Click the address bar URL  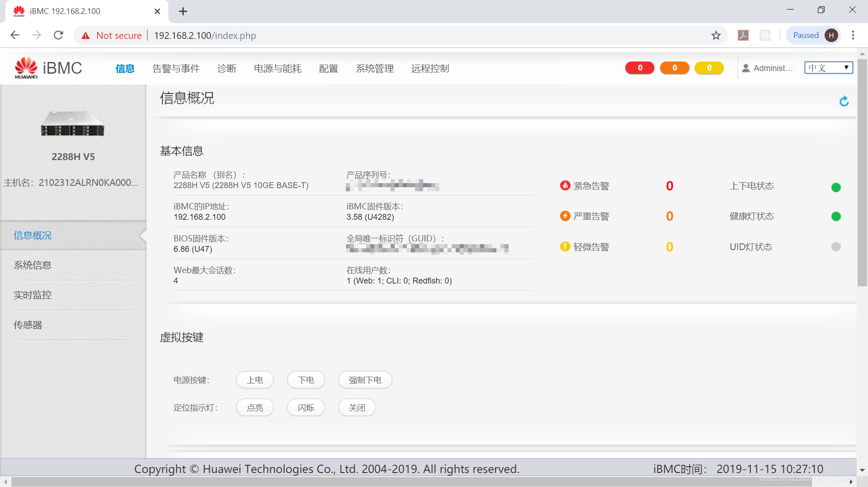[x=205, y=35]
